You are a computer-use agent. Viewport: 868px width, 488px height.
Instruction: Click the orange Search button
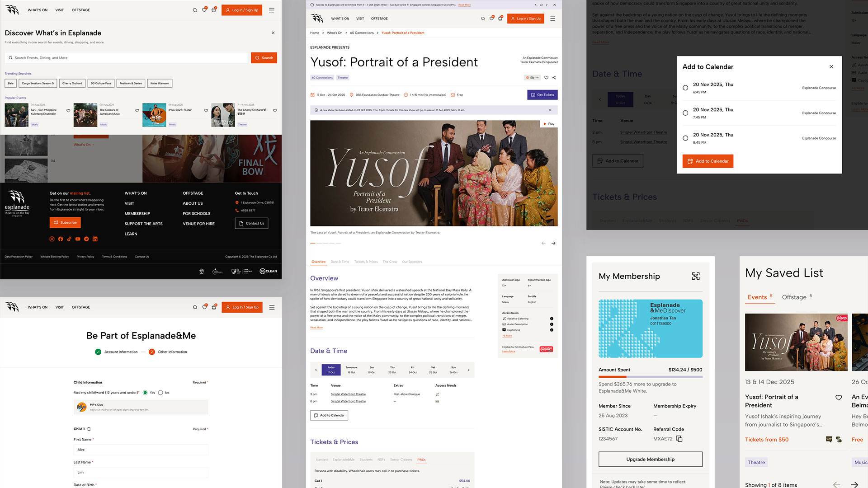coord(264,58)
